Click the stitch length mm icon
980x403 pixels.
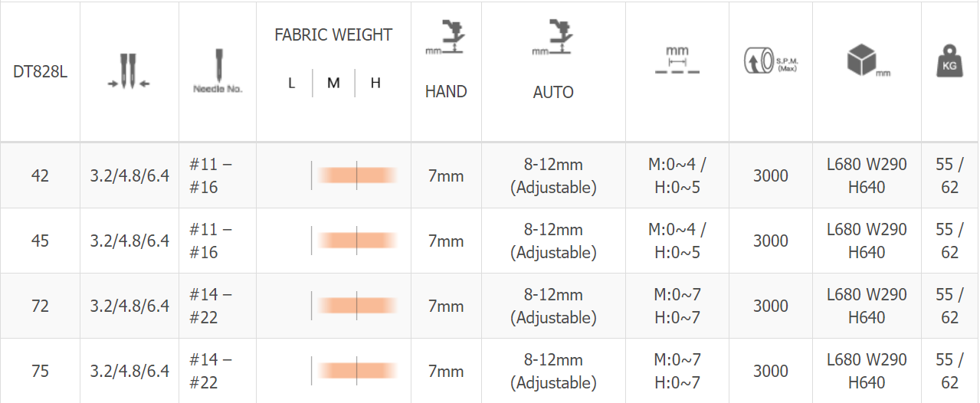pos(677,61)
